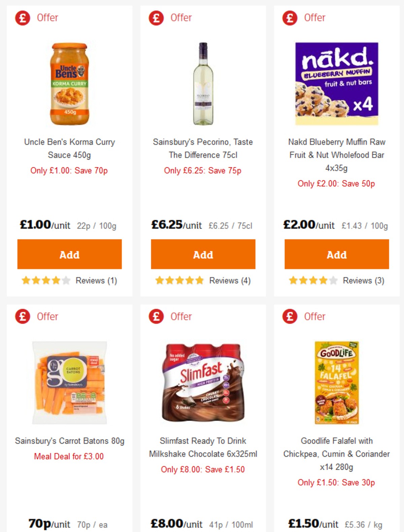This screenshot has width=404, height=532.
Task: Click the five-star rating under Pecorino wine
Action: coord(179,280)
